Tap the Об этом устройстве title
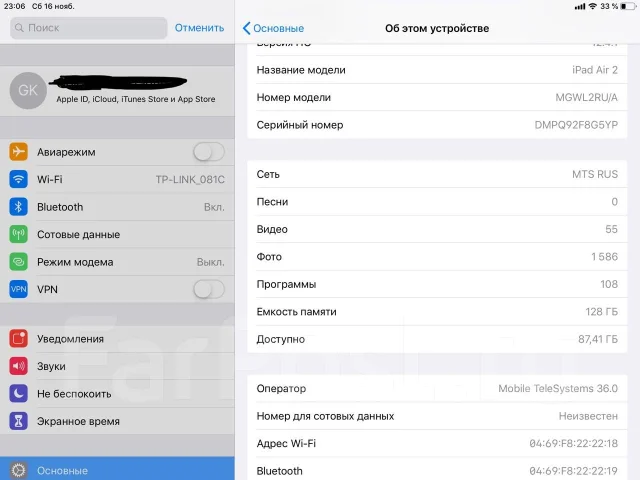 pyautogui.click(x=437, y=28)
